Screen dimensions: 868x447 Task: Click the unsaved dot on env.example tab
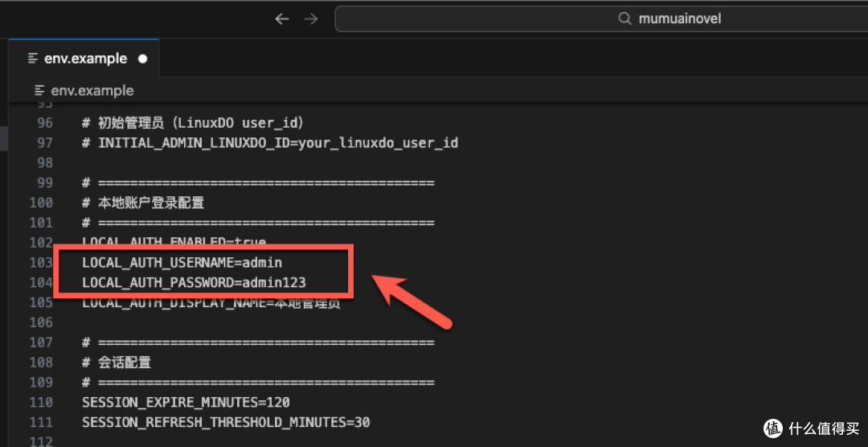(143, 59)
